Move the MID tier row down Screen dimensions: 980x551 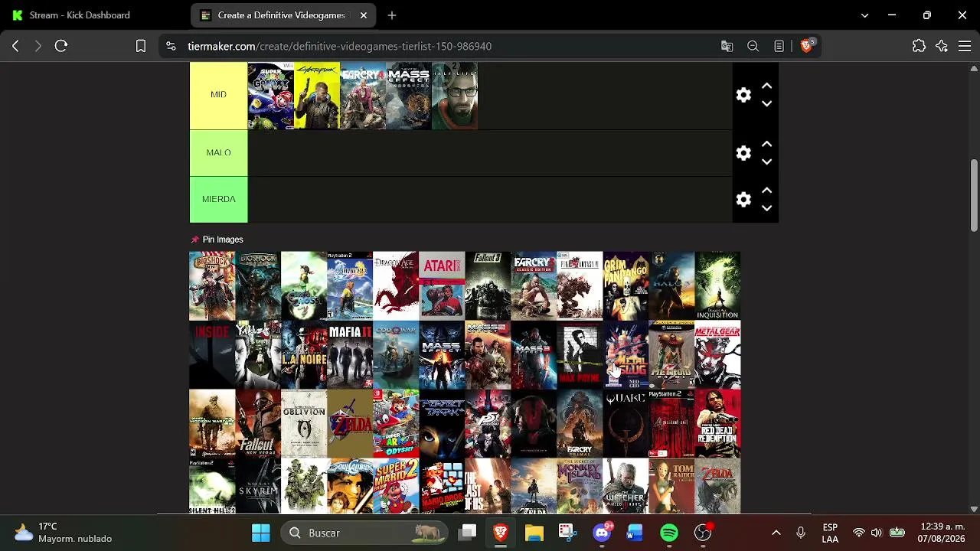(x=766, y=104)
